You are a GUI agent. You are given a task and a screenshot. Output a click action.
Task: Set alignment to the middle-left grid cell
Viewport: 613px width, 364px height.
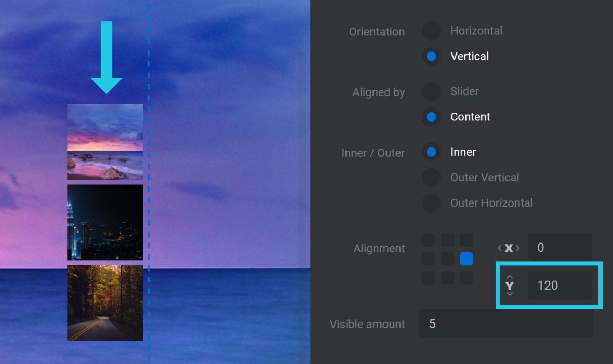[429, 259]
